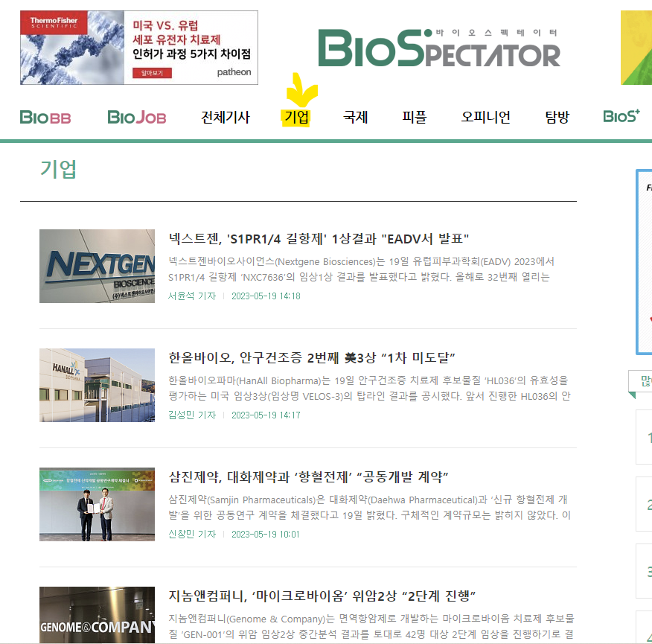Open headline 한올바이오 안구건조증 2번째 美3상
This screenshot has height=644, width=652.
coord(311,358)
